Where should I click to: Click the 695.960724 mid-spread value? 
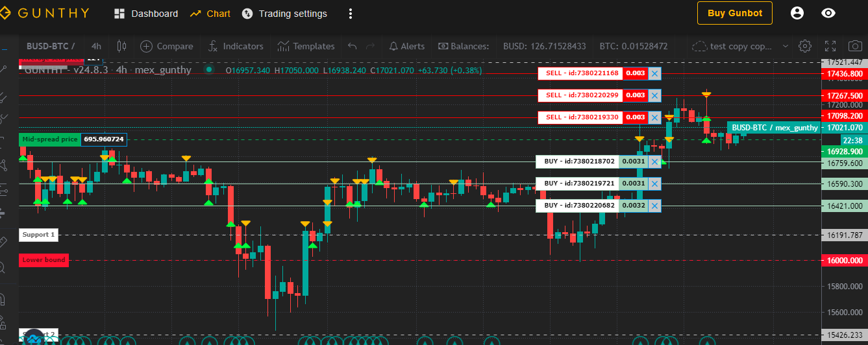pyautogui.click(x=104, y=139)
